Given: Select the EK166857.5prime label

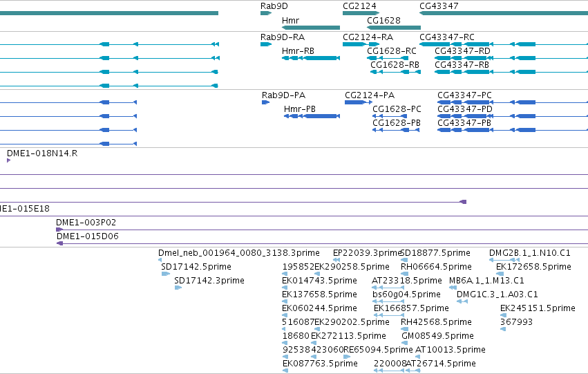Looking at the screenshot, I should (411, 308).
